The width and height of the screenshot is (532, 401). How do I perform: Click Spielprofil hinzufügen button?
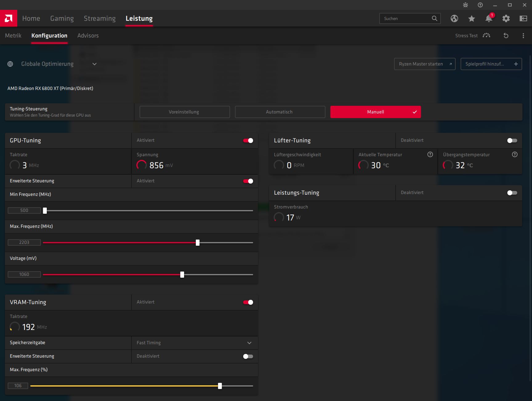(x=491, y=64)
